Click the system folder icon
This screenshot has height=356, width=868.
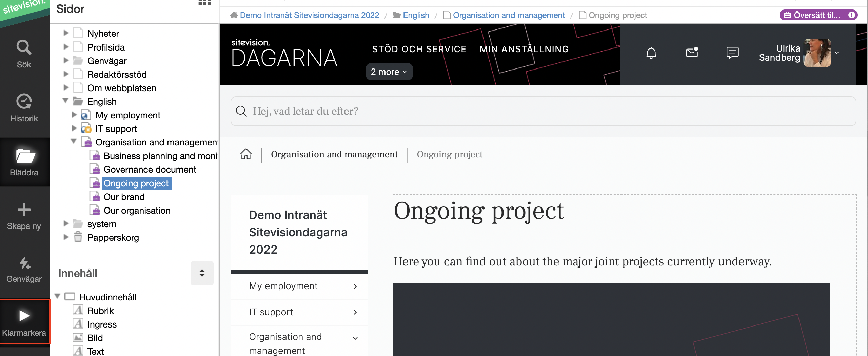[78, 224]
